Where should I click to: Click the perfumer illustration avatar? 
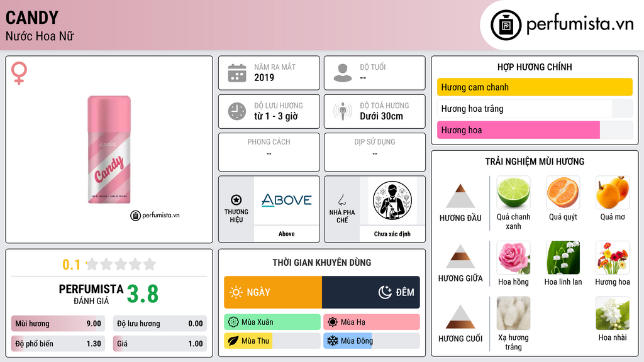(x=392, y=200)
